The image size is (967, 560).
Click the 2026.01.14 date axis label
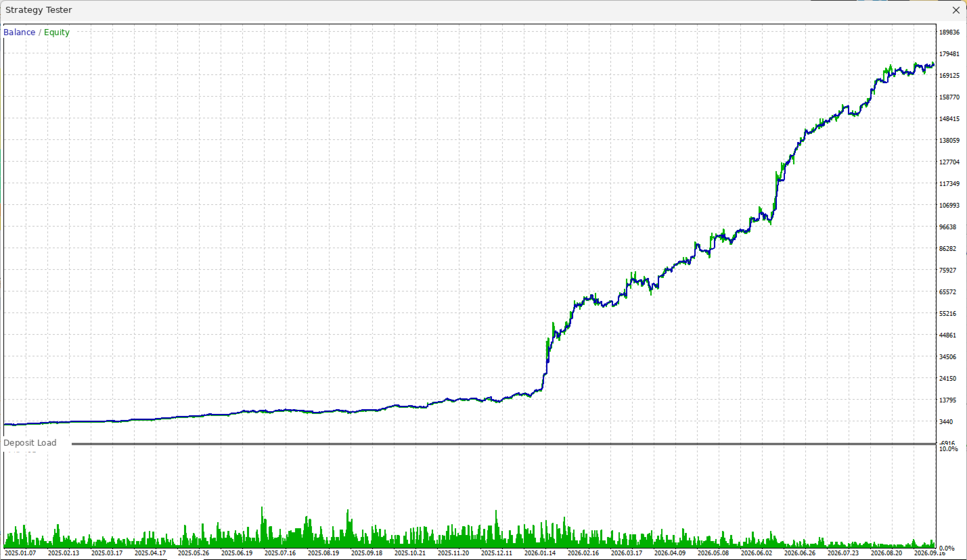pyautogui.click(x=540, y=553)
